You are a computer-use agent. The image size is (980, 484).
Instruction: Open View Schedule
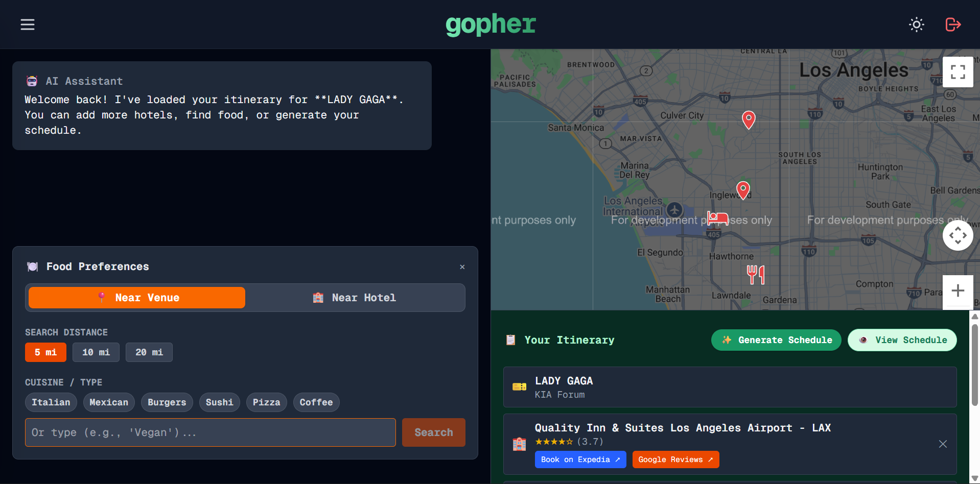tap(902, 340)
